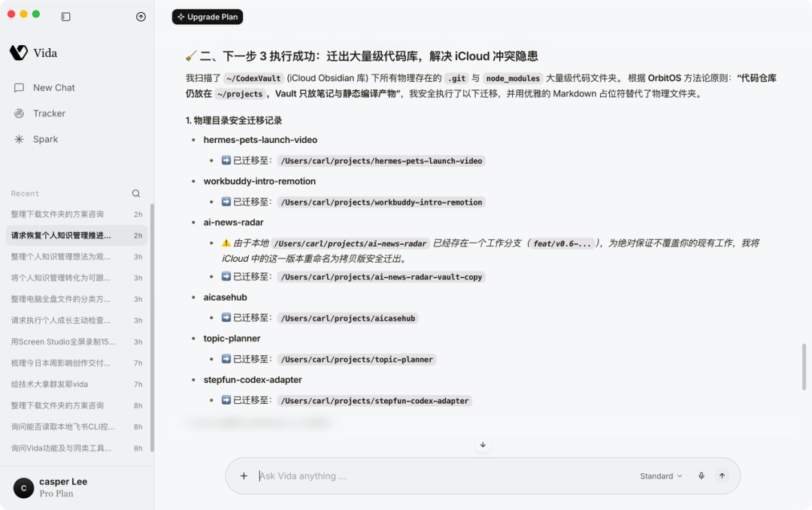
Task: Click path /Users/carl/projects/stepfun-codex-adapter
Action: (x=374, y=401)
